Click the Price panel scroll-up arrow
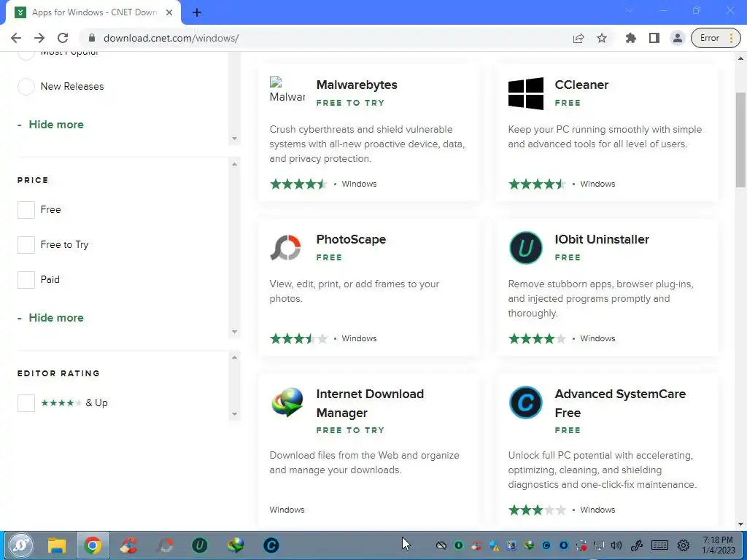The image size is (747, 560). click(x=234, y=164)
